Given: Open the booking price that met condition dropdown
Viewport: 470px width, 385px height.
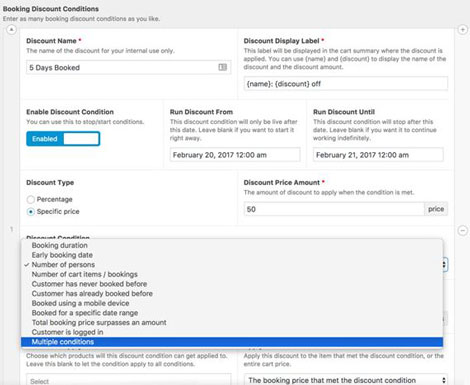Looking at the screenshot, I should 346,380.
